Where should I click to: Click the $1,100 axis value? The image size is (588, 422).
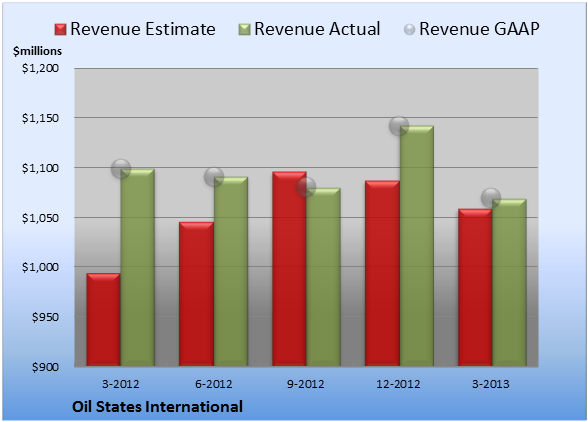pyautogui.click(x=40, y=168)
